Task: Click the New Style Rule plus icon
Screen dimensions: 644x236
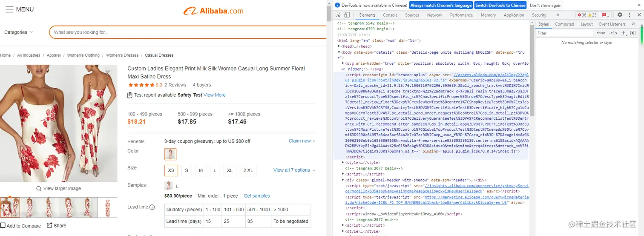Action: click(624, 33)
